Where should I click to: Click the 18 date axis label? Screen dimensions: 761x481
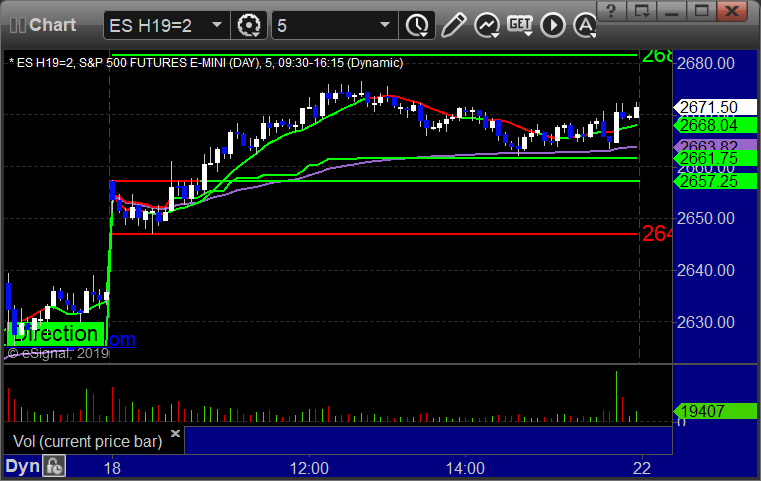tap(112, 468)
